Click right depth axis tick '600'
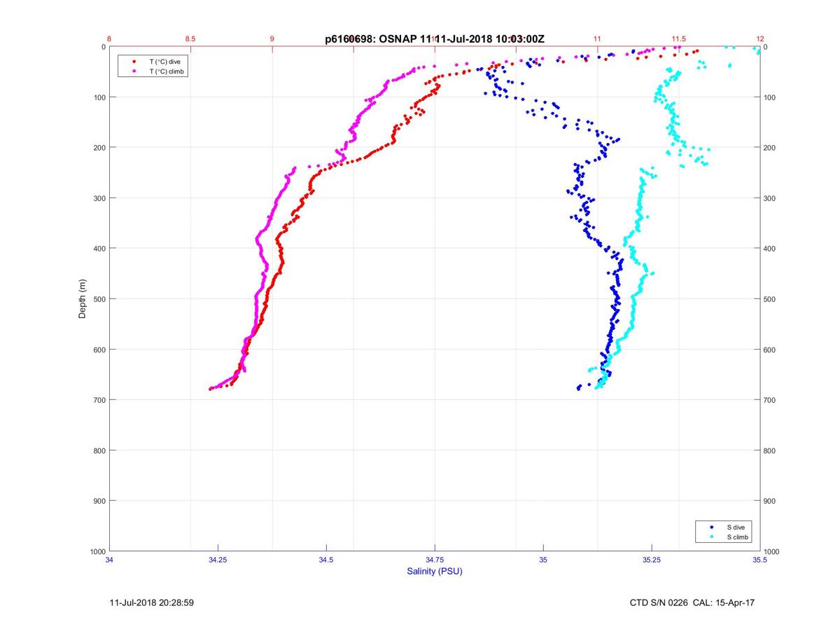This screenshot has height=620, width=840. click(770, 350)
